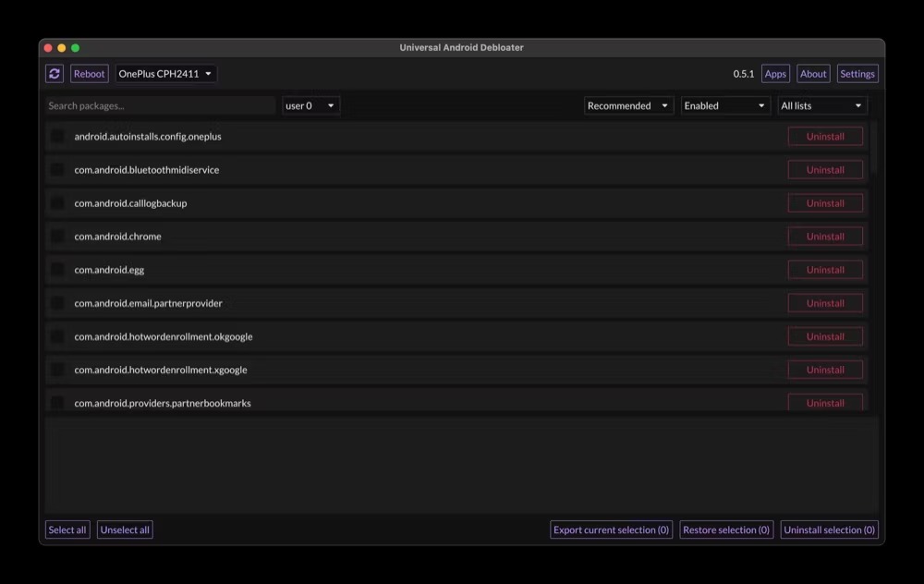The width and height of the screenshot is (924, 584).
Task: Export current selection to file
Action: coord(611,529)
